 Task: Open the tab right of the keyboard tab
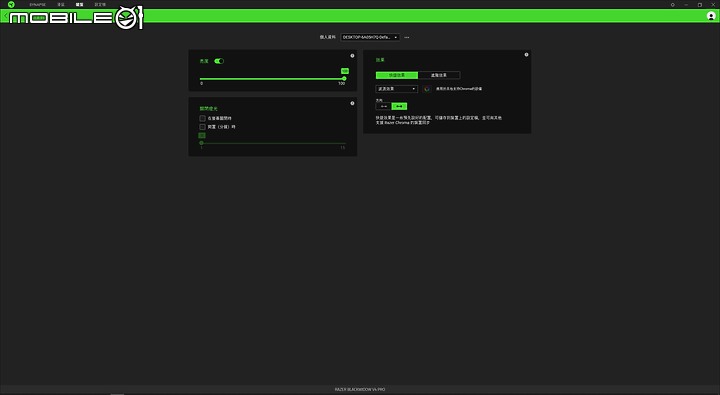[100, 5]
